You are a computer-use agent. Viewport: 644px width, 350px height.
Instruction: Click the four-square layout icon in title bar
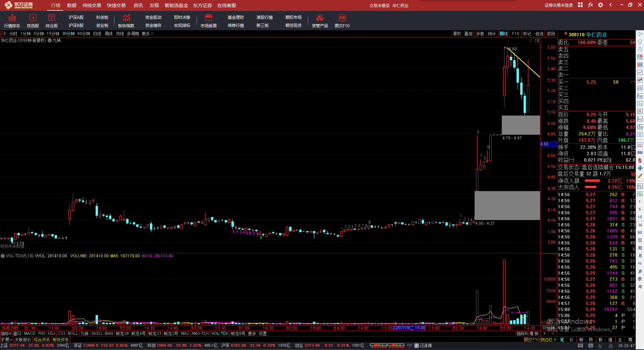click(x=580, y=5)
